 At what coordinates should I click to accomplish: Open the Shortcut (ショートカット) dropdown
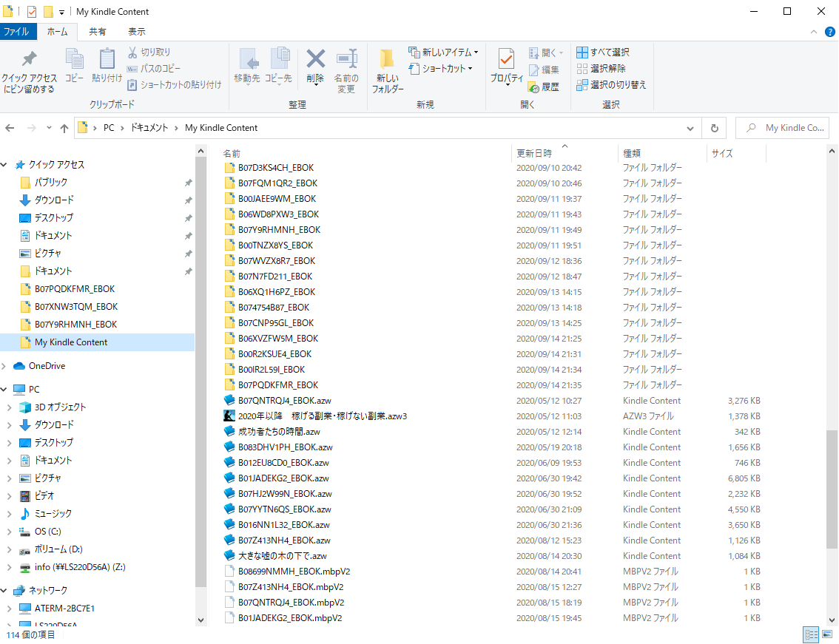coord(441,69)
